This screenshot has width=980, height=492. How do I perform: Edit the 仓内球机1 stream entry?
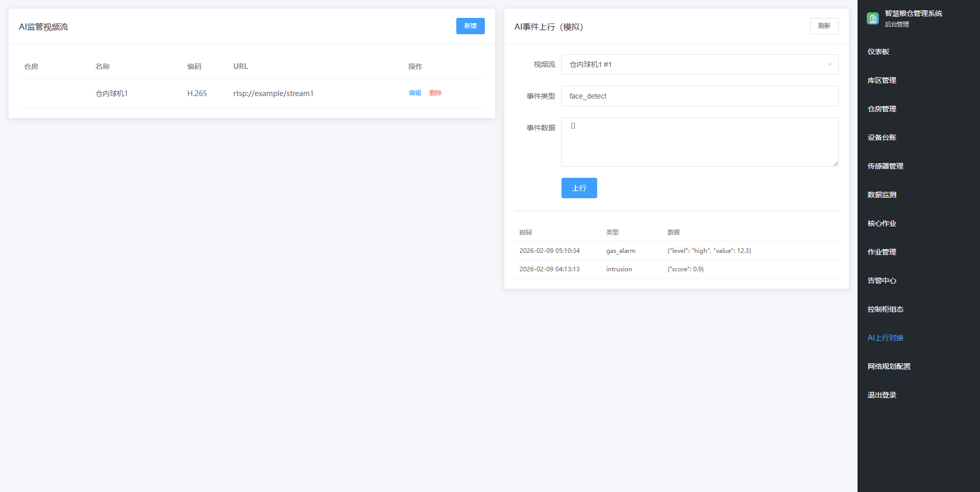point(414,93)
